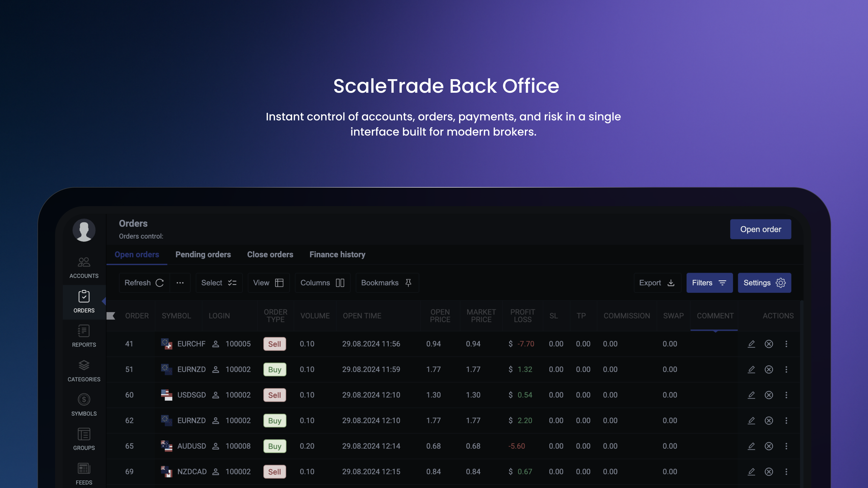
Task: Export the orders table
Action: click(x=657, y=282)
